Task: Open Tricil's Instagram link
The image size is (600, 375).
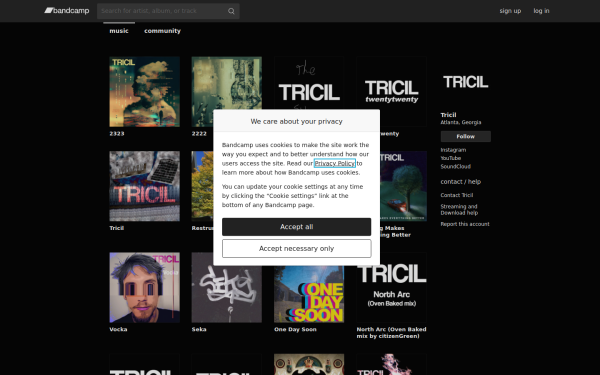Action: (453, 150)
